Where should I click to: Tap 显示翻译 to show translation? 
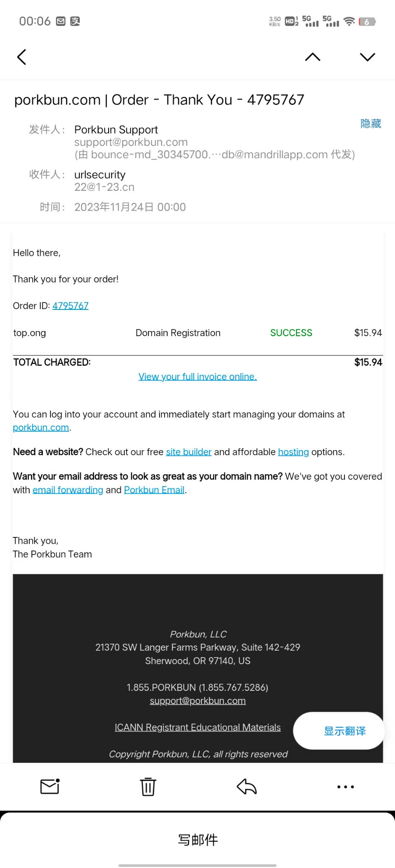pos(345,731)
